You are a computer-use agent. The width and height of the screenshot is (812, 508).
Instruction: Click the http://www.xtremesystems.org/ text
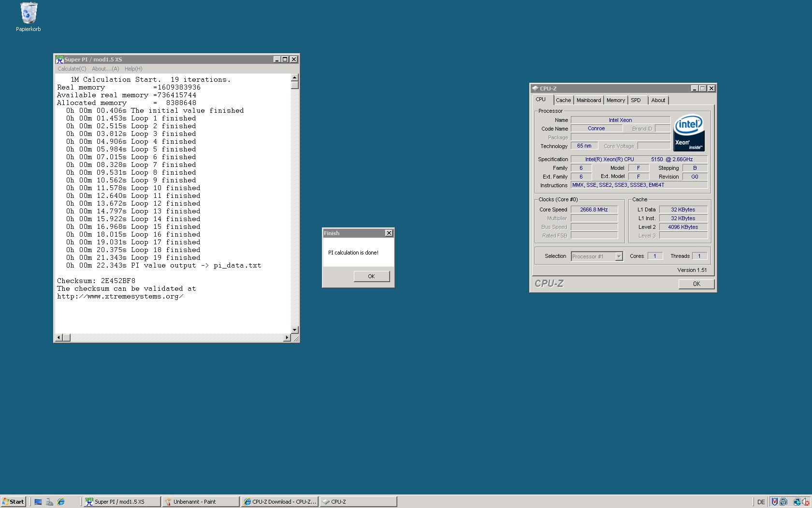pyautogui.click(x=120, y=296)
